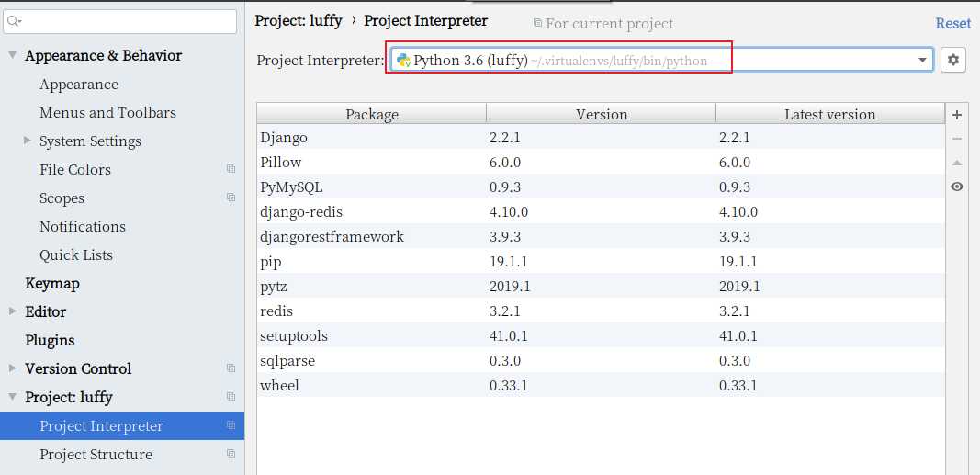Expand the Version Control section
The height and width of the screenshot is (475, 980).
pyautogui.click(x=12, y=368)
